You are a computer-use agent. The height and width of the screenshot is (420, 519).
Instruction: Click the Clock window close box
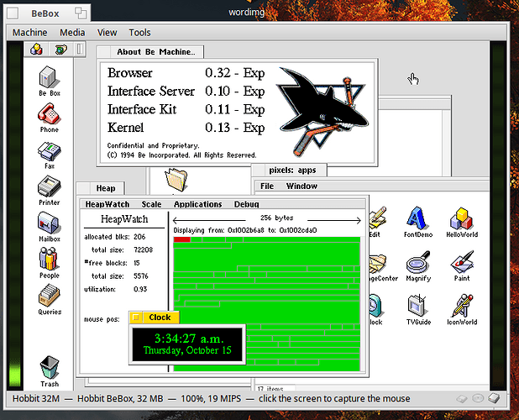coord(136,318)
